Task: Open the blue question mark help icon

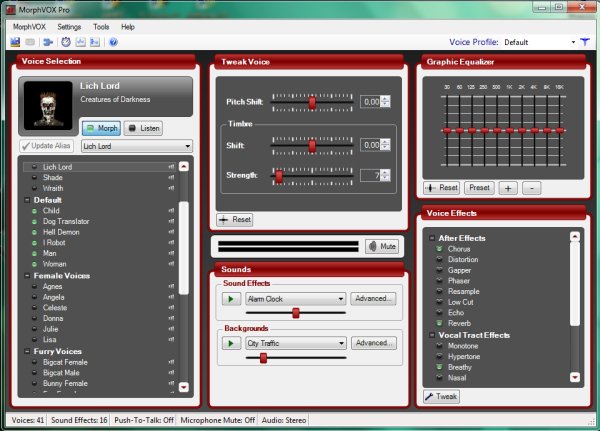Action: click(x=113, y=42)
